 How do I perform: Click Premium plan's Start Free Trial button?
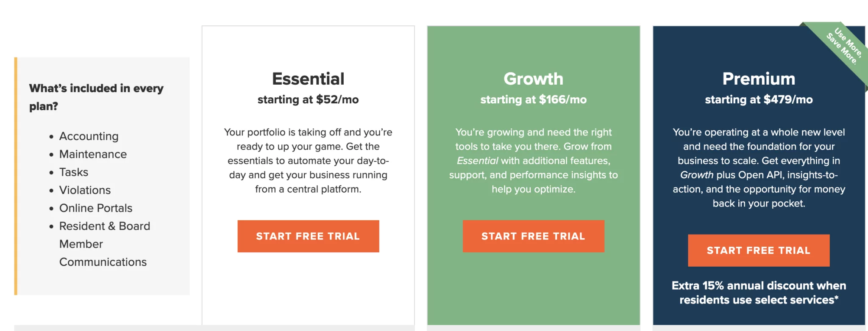(x=759, y=250)
